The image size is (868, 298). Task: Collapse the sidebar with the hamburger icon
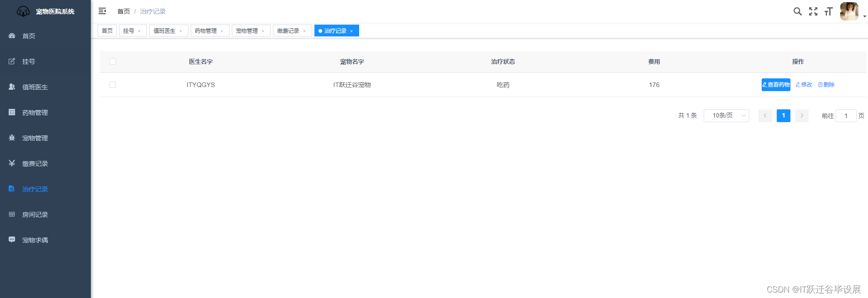point(102,11)
